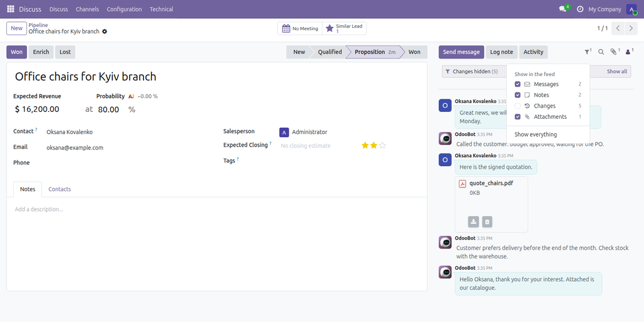Open the followers person icon

[x=628, y=52]
